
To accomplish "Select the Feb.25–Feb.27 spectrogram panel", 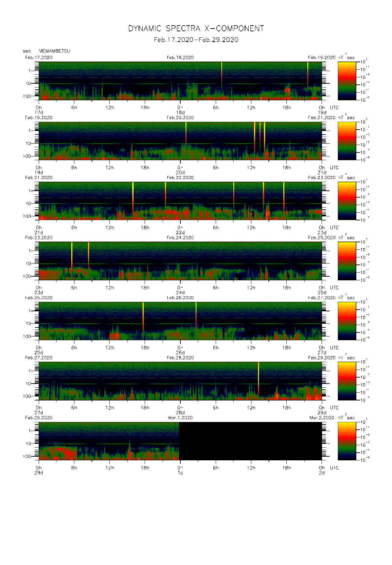I will coord(180,321).
